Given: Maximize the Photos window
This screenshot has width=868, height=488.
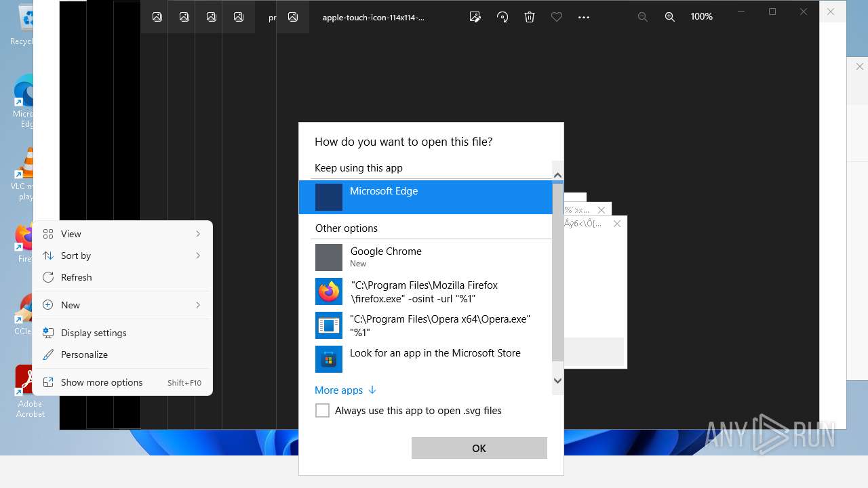Looking at the screenshot, I should (772, 12).
